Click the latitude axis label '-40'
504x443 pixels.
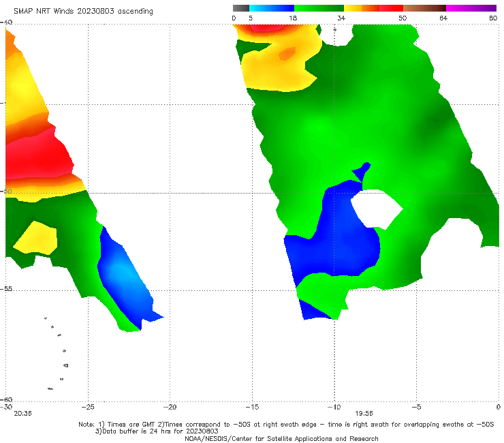pos(6,22)
